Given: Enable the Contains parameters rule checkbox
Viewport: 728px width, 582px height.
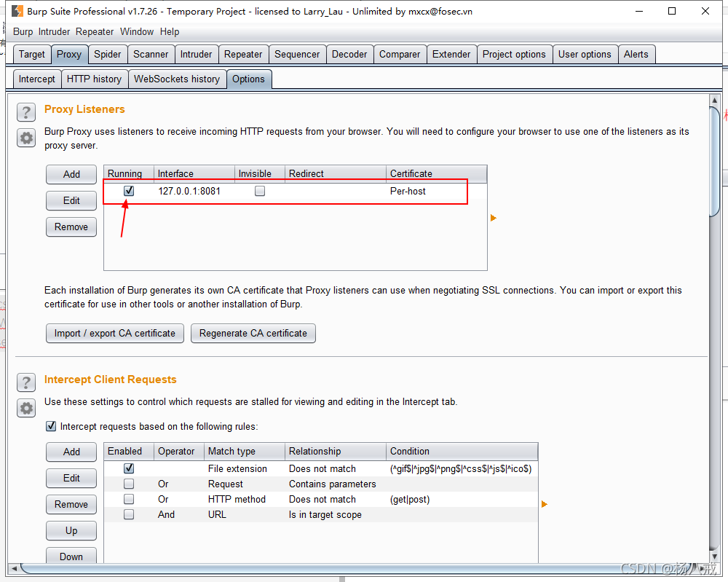Looking at the screenshot, I should pos(129,484).
